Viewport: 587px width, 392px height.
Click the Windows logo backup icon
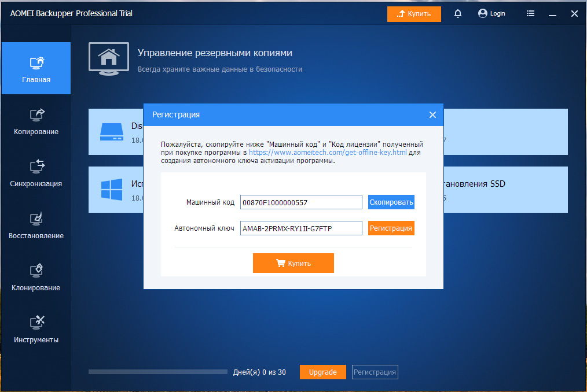click(x=112, y=190)
